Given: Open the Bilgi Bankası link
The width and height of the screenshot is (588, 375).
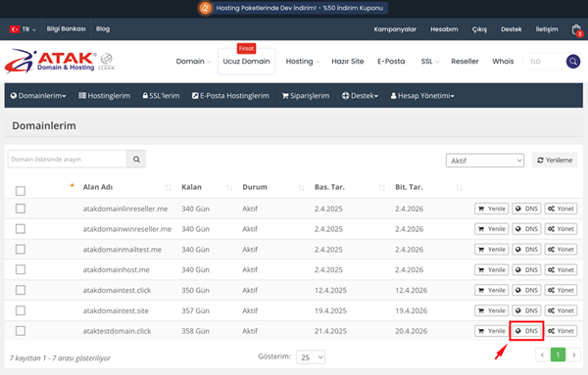Looking at the screenshot, I should click(x=66, y=28).
